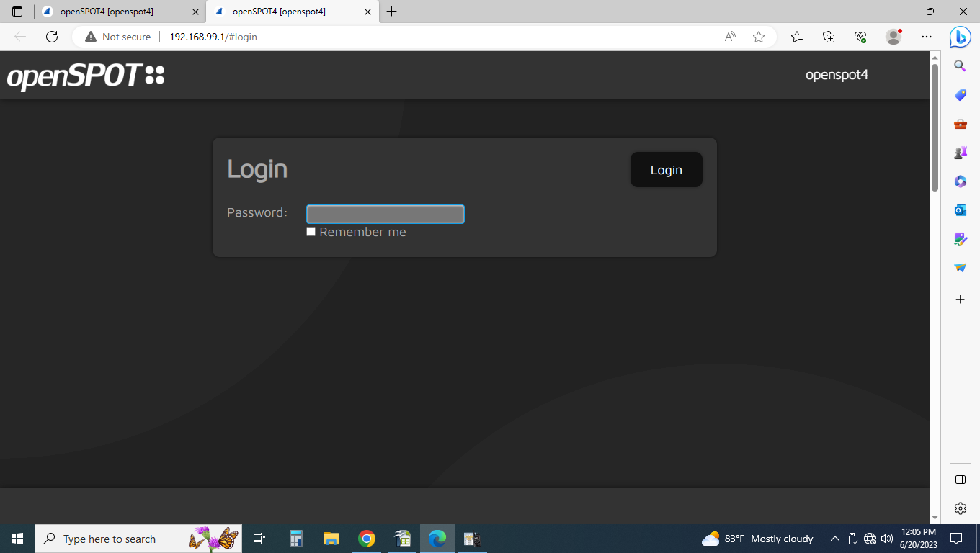Open Outlook from the Edge sidebar
Image resolution: width=980 pixels, height=553 pixels.
coord(960,210)
